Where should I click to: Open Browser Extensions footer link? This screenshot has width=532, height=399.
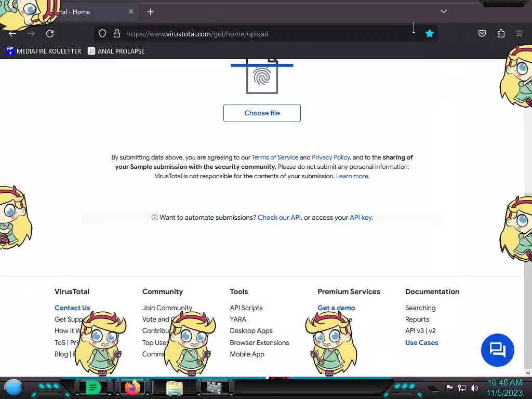pyautogui.click(x=259, y=343)
